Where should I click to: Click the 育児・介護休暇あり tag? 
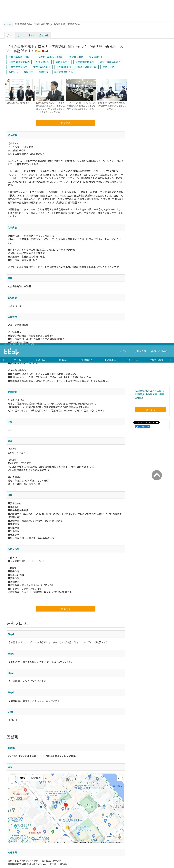point(110,62)
